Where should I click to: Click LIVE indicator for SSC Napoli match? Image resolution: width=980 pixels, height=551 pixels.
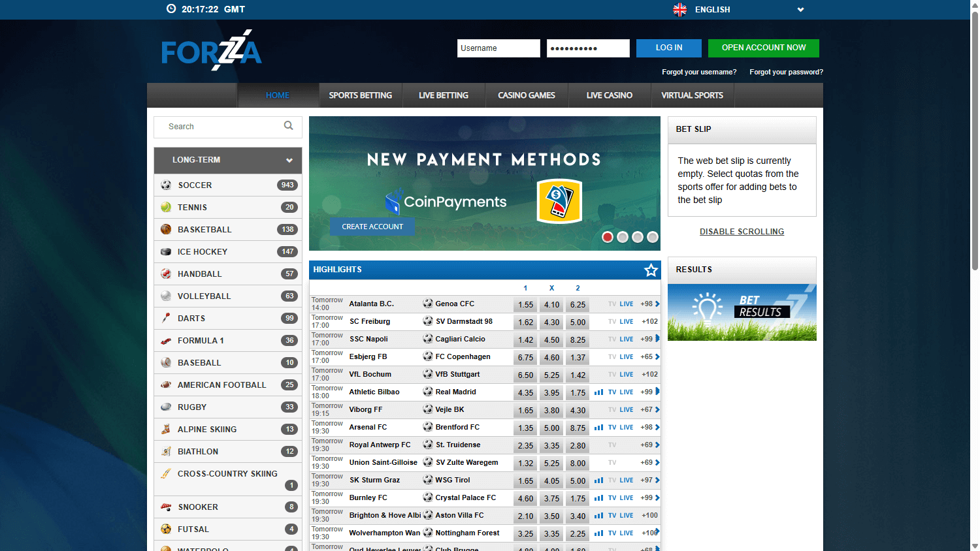coord(627,339)
